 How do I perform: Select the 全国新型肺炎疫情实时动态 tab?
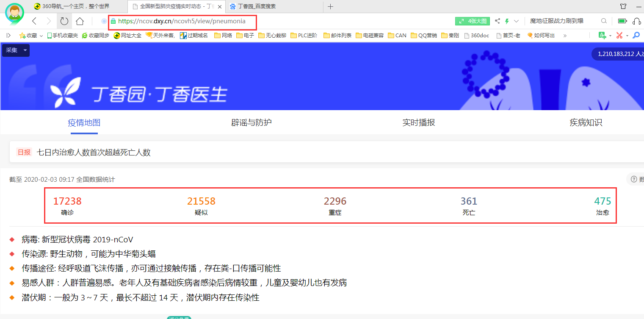coord(176,6)
